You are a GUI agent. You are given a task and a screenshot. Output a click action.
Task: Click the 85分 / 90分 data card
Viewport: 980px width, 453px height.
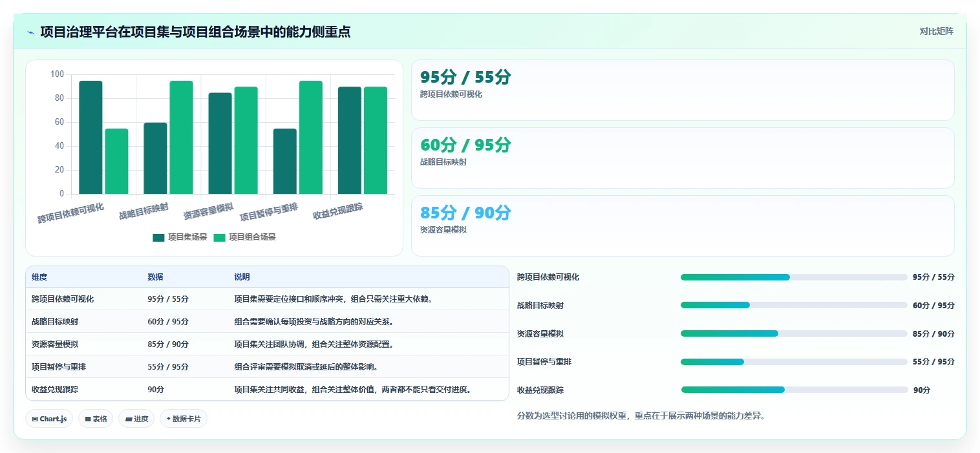tap(683, 226)
